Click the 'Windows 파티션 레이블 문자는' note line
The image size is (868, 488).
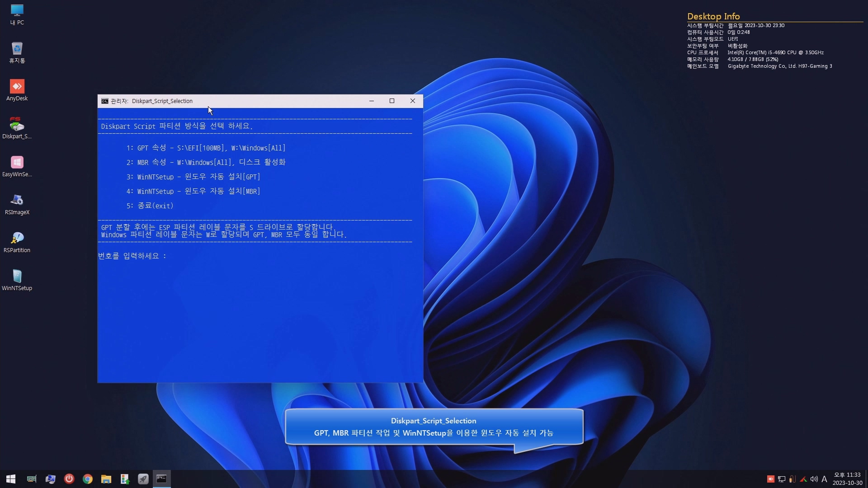224,235
